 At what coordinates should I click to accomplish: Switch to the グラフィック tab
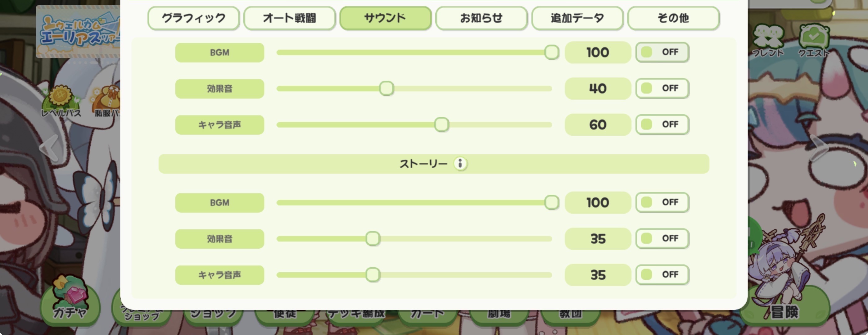(x=193, y=18)
